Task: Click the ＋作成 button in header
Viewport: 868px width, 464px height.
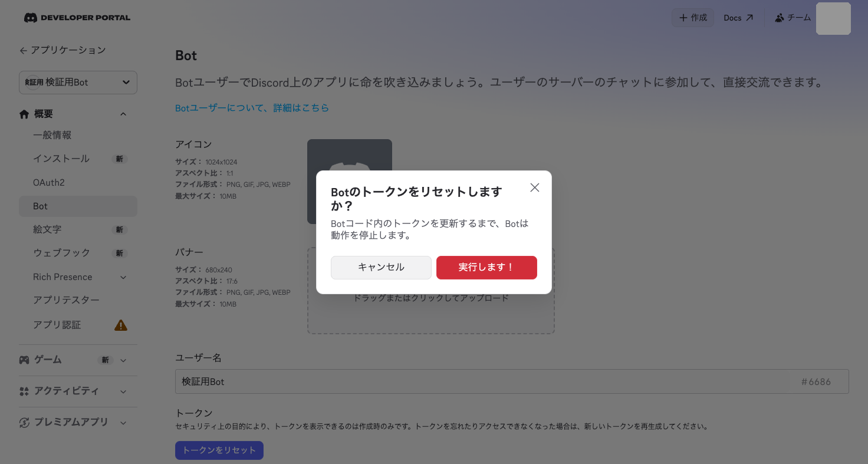Action: tap(693, 18)
